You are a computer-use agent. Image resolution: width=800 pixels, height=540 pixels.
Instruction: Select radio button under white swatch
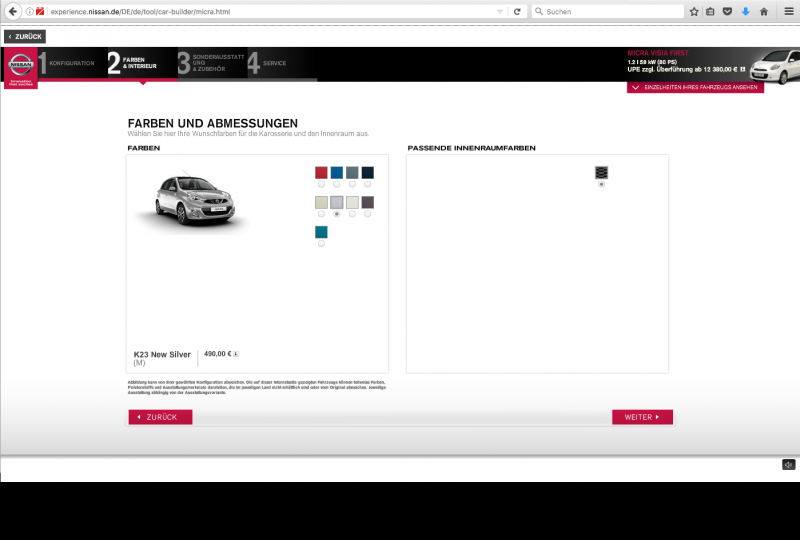point(352,214)
